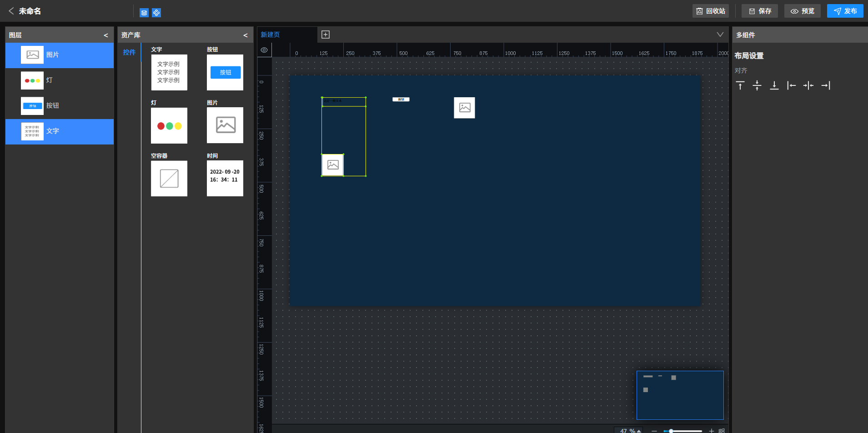Align selected components to left

click(x=792, y=85)
